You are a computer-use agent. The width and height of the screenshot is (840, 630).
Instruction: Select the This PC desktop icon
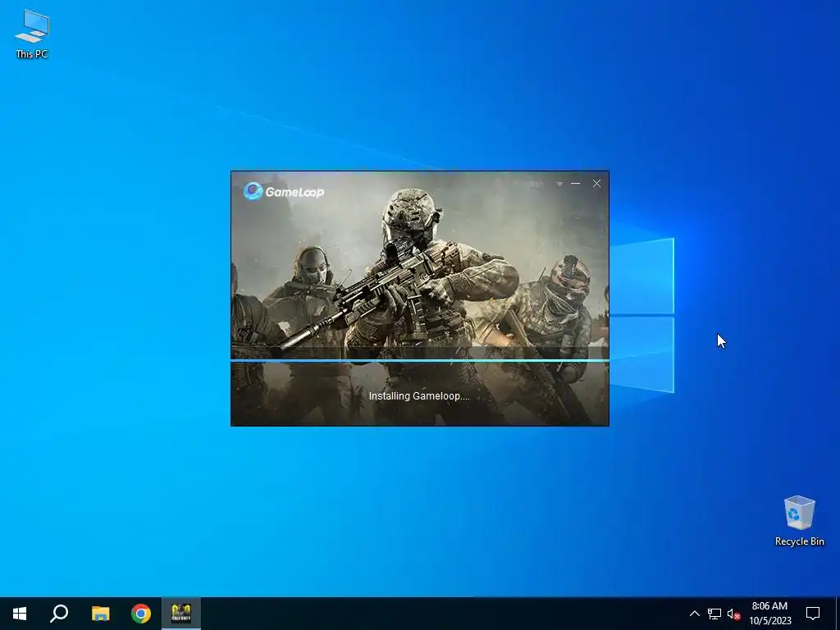32,34
